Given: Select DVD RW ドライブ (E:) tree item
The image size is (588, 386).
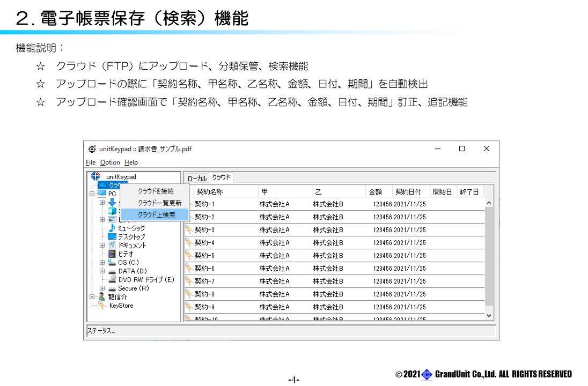Looking at the screenshot, I should pyautogui.click(x=146, y=279).
